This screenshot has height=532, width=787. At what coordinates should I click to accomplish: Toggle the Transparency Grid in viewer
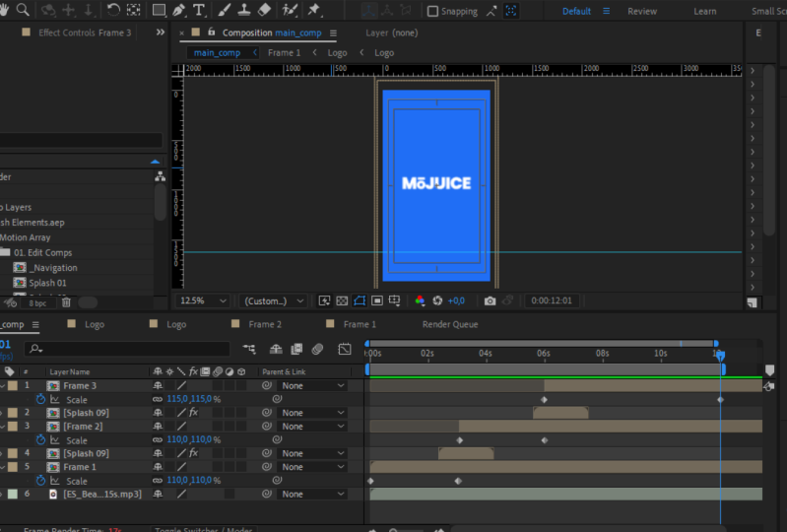342,300
